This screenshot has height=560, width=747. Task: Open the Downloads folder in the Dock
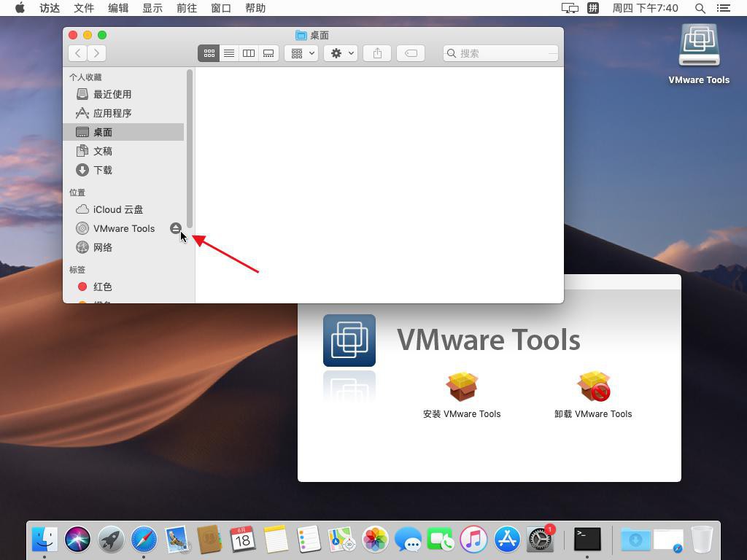coord(635,540)
